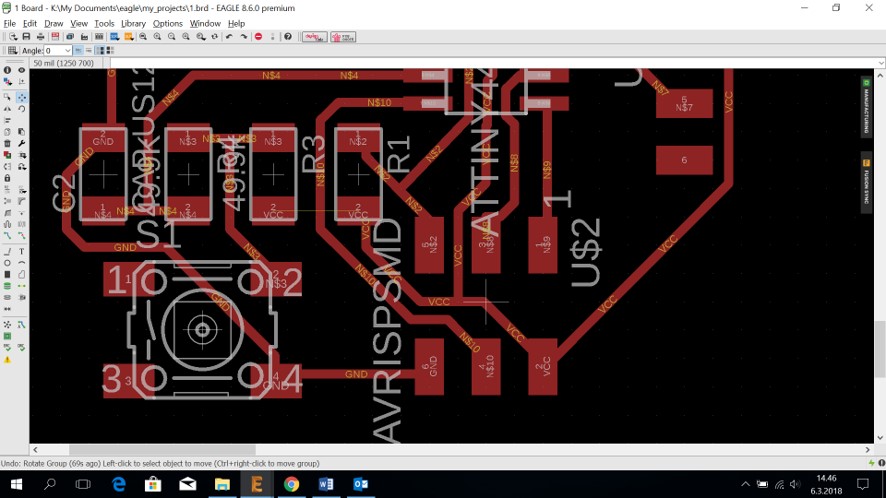886x498 pixels.
Task: Open the Manufacturing side panel tab
Action: tap(866, 107)
